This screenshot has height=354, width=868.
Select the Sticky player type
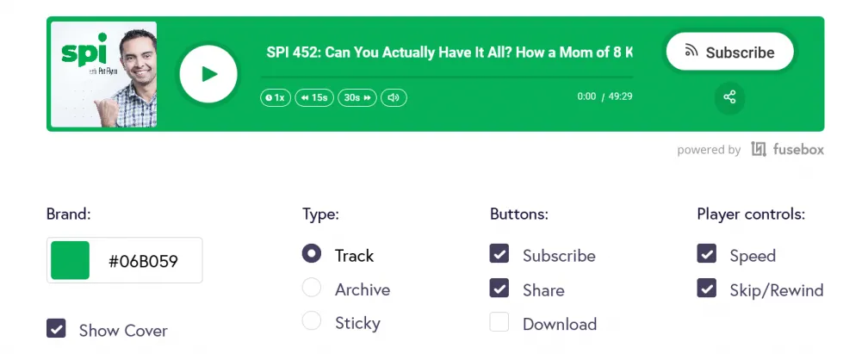(x=312, y=320)
